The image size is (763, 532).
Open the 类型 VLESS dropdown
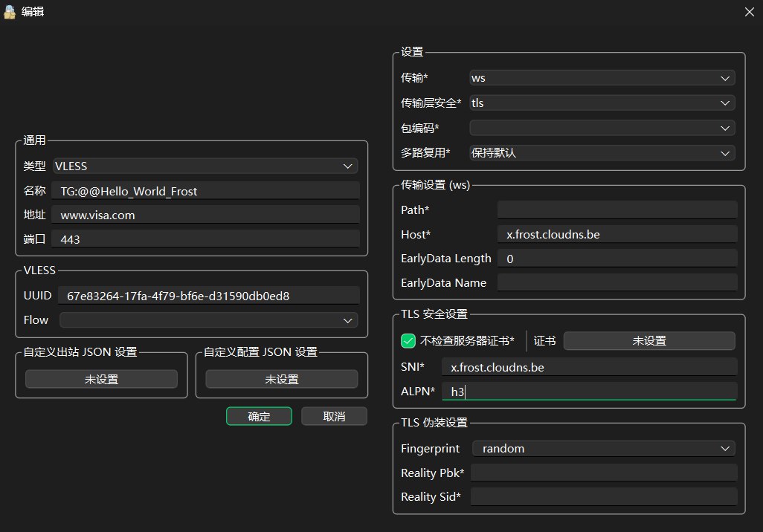click(x=205, y=166)
